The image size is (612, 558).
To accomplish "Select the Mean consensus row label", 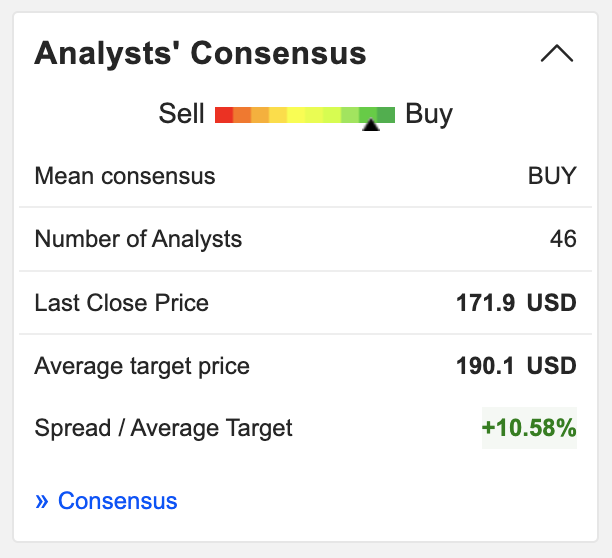I will coord(125,176).
